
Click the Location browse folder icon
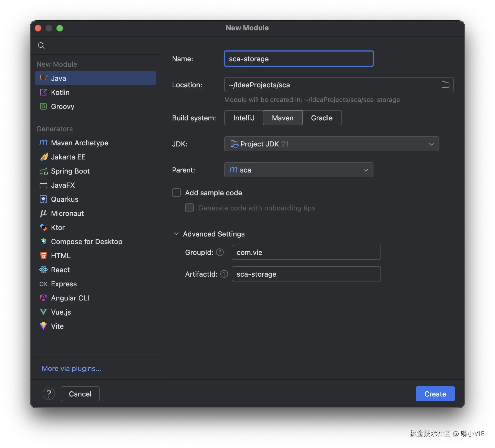pyautogui.click(x=445, y=85)
